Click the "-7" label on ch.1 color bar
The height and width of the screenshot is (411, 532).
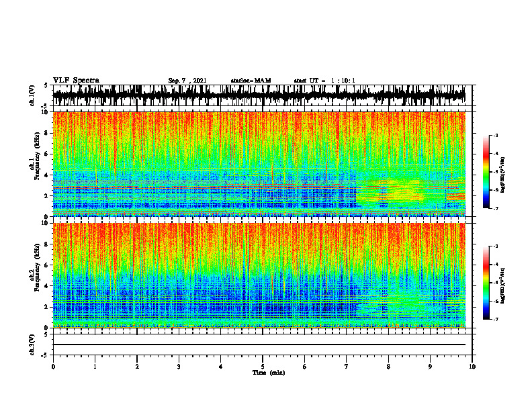[x=496, y=208]
